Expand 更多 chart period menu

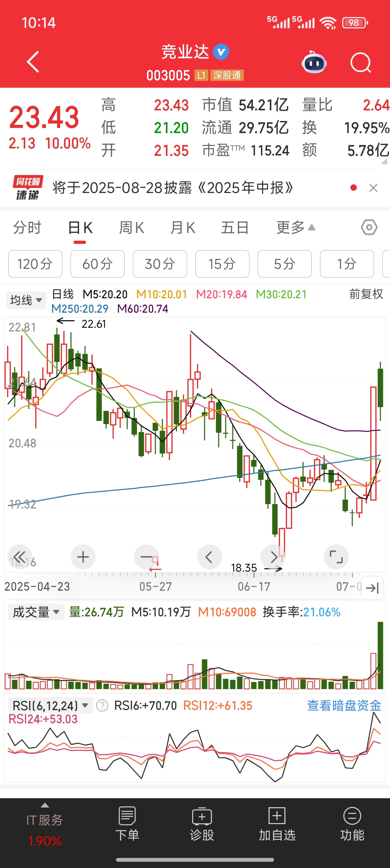tap(296, 228)
